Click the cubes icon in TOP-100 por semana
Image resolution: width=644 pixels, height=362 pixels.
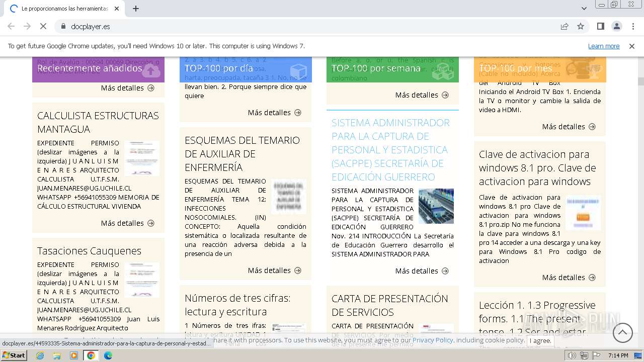443,71
